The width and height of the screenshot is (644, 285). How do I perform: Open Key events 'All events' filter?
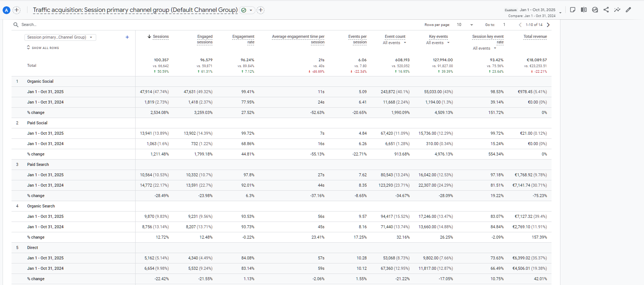pos(438,43)
